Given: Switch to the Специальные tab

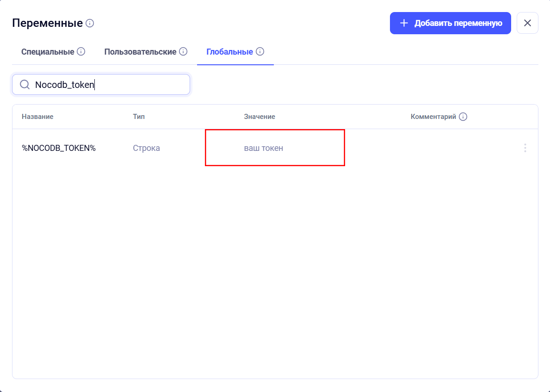Looking at the screenshot, I should (x=48, y=52).
